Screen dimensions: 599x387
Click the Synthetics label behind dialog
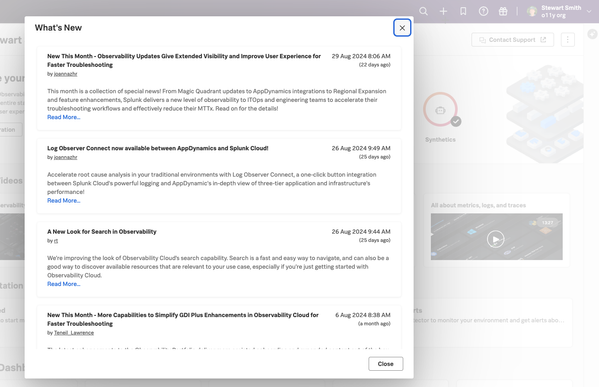(x=440, y=140)
